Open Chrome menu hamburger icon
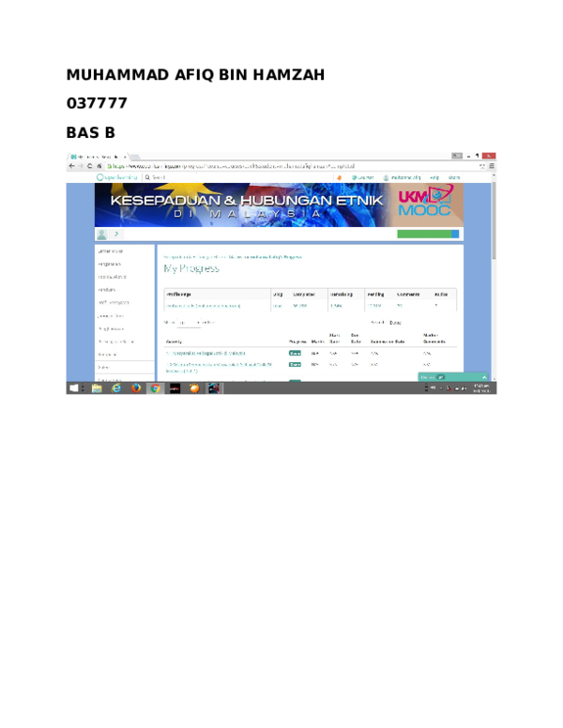The image size is (563, 728). (491, 166)
